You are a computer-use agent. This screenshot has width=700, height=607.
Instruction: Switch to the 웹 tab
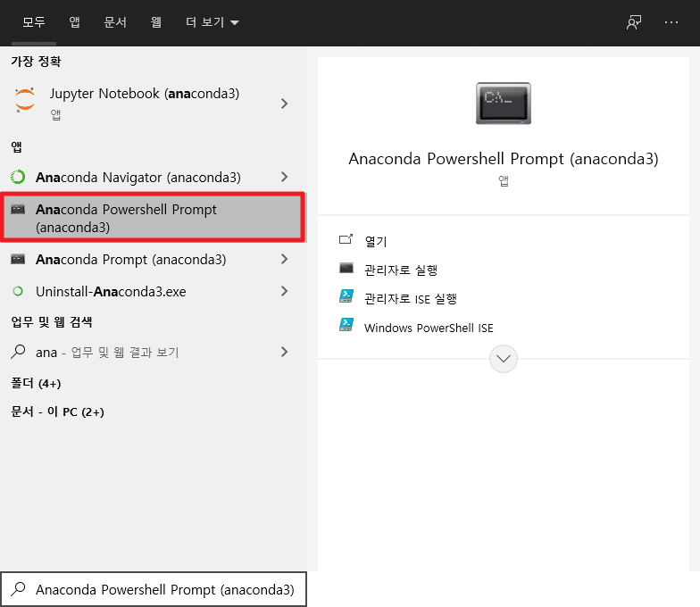click(x=155, y=22)
